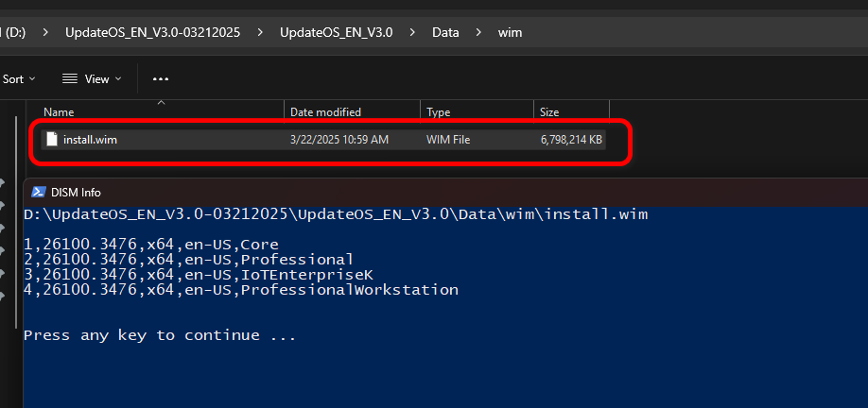
Task: Click the ProfessionalWorkstation console line
Action: pos(241,290)
